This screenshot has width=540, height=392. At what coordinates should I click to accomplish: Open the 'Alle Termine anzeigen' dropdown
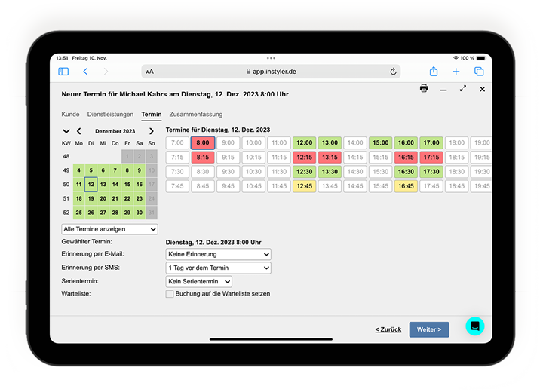[109, 229]
